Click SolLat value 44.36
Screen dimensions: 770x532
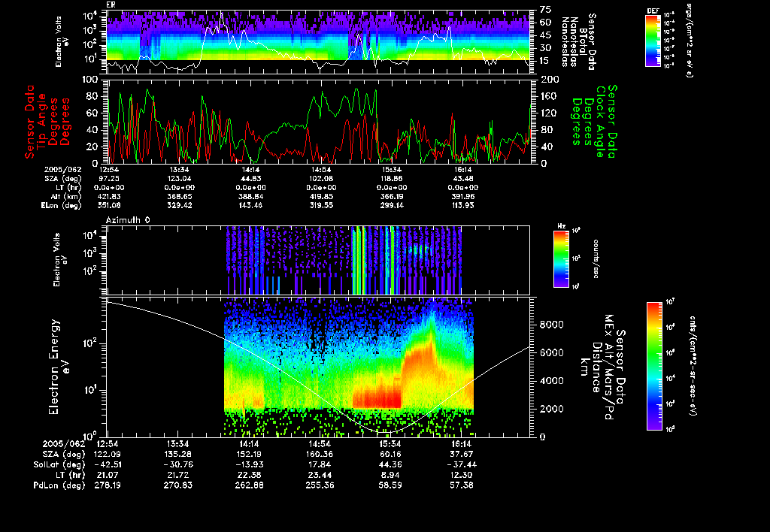[x=390, y=464]
